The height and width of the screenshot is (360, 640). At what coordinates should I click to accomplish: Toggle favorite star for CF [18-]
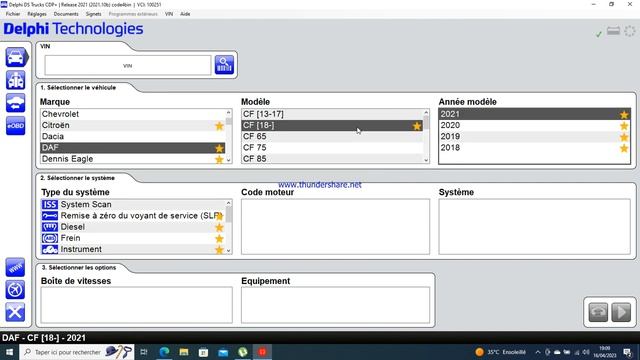tap(416, 126)
